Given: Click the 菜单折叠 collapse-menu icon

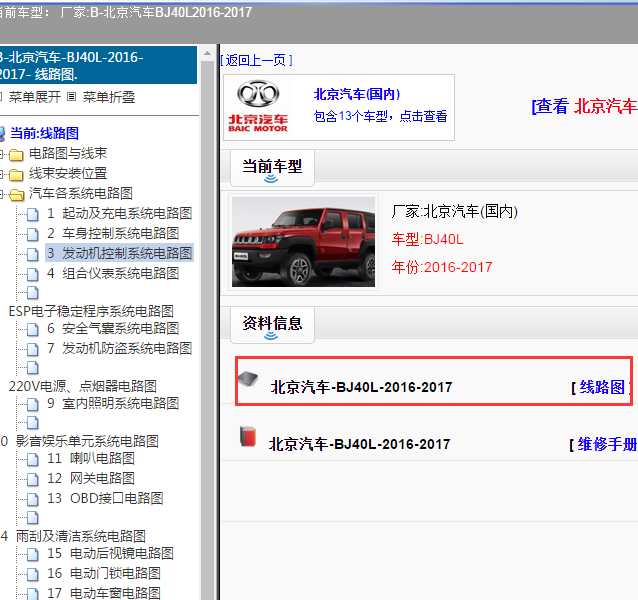Looking at the screenshot, I should pyautogui.click(x=72, y=97).
